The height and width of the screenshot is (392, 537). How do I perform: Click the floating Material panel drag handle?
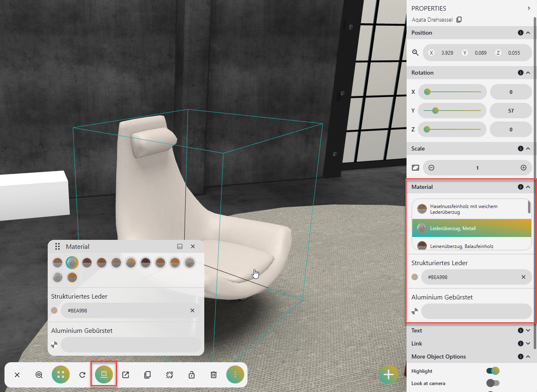[57, 246]
